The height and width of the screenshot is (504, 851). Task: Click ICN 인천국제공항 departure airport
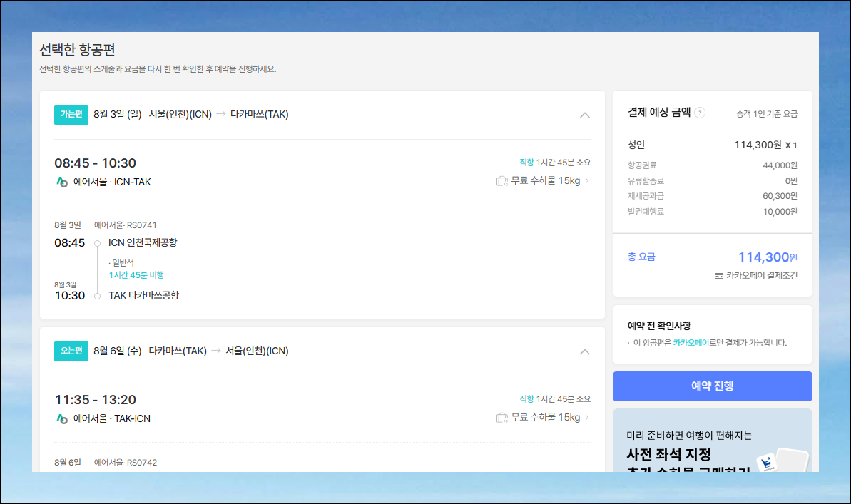143,242
